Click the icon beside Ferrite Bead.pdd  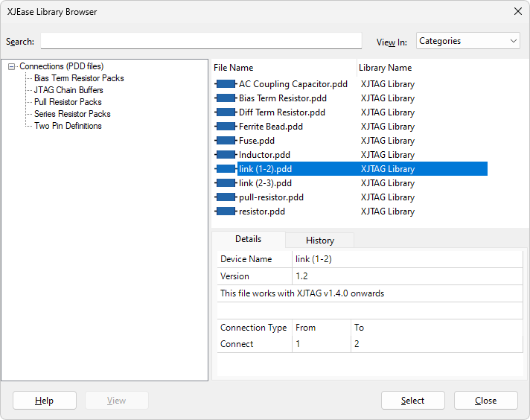tap(226, 127)
